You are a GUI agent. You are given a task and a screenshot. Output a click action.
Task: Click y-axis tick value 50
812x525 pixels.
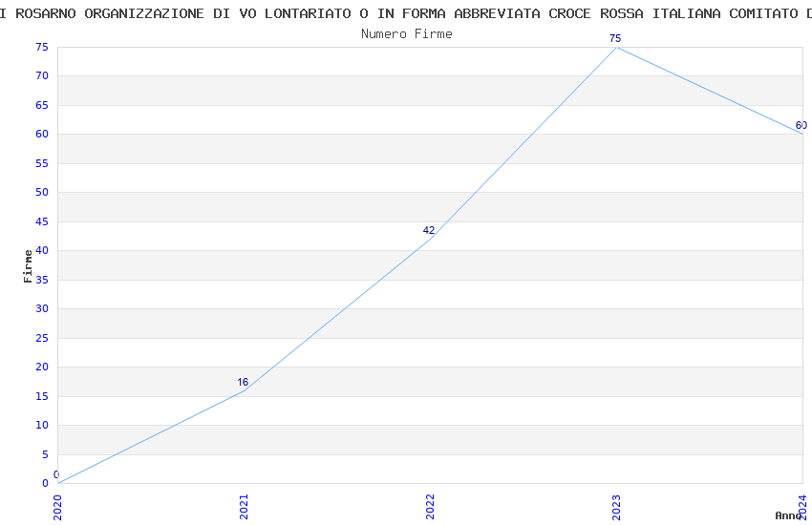42,193
